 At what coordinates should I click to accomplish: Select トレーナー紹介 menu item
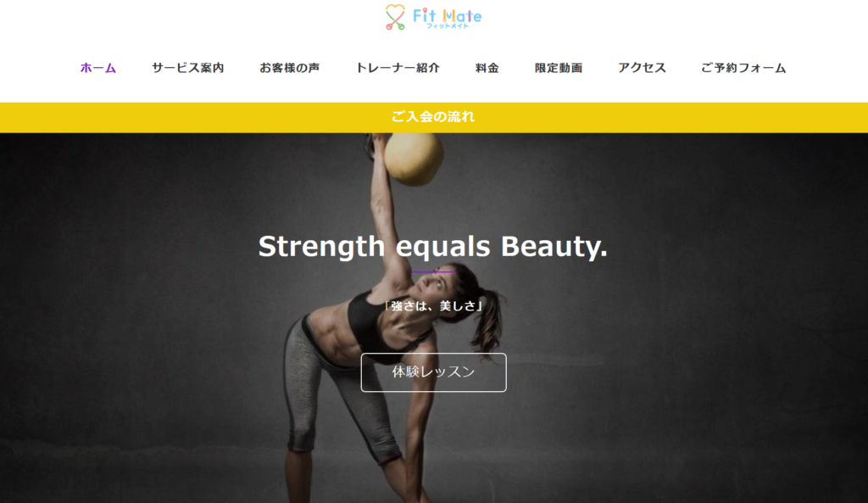point(398,68)
